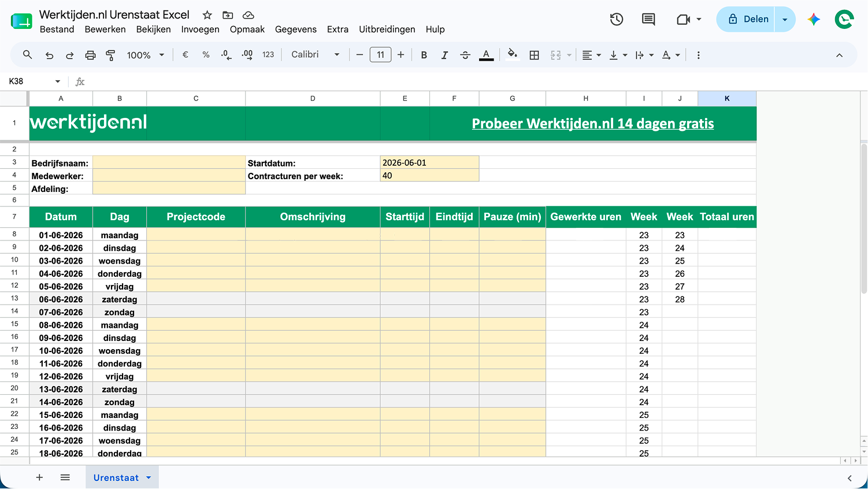This screenshot has width=868, height=489.
Task: Open the borders menu
Action: pos(535,55)
